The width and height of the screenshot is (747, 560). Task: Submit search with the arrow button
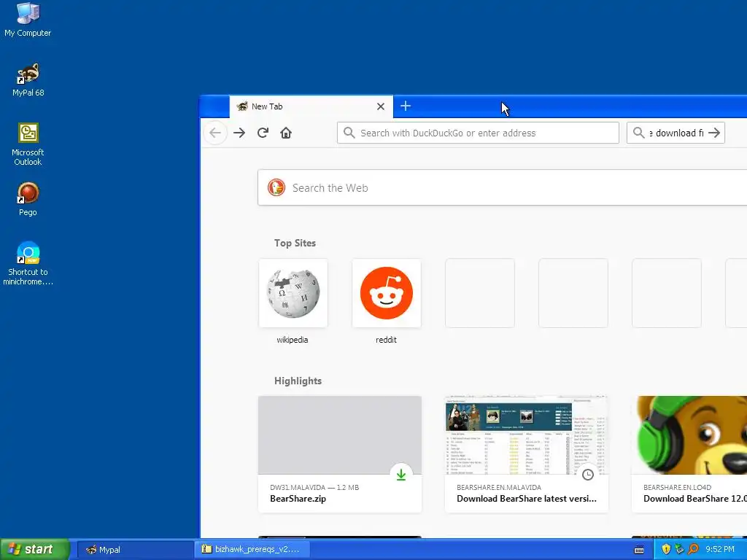pyautogui.click(x=714, y=133)
